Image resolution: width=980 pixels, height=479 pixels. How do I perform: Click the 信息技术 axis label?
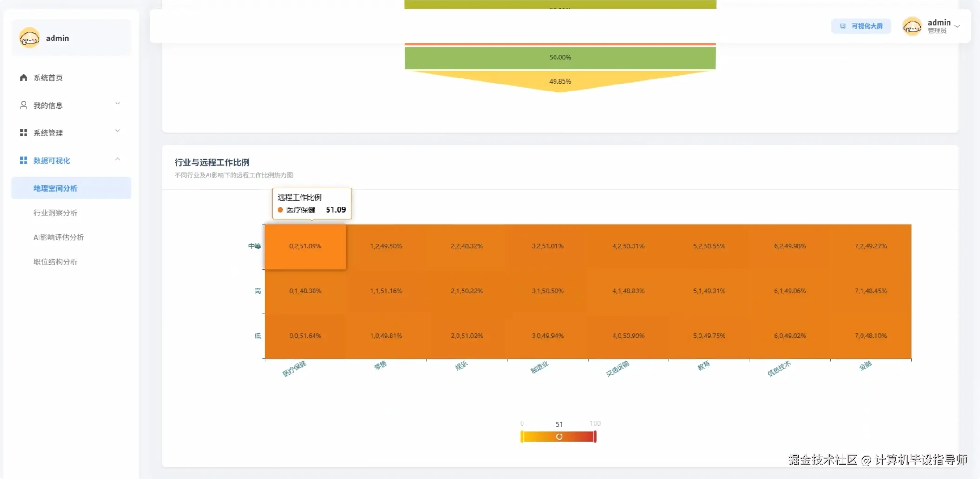point(779,369)
